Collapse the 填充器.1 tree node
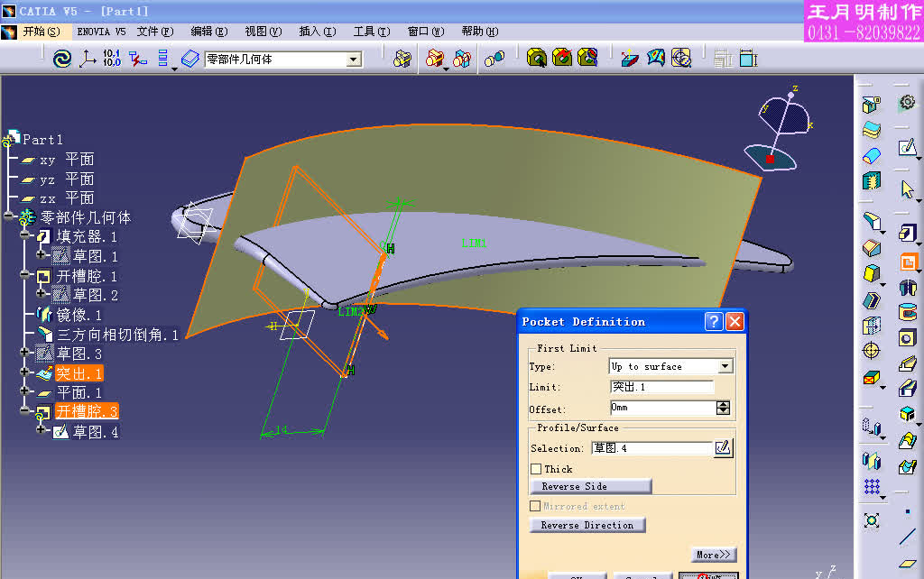Screen dimensions: 924x579 click(24, 235)
